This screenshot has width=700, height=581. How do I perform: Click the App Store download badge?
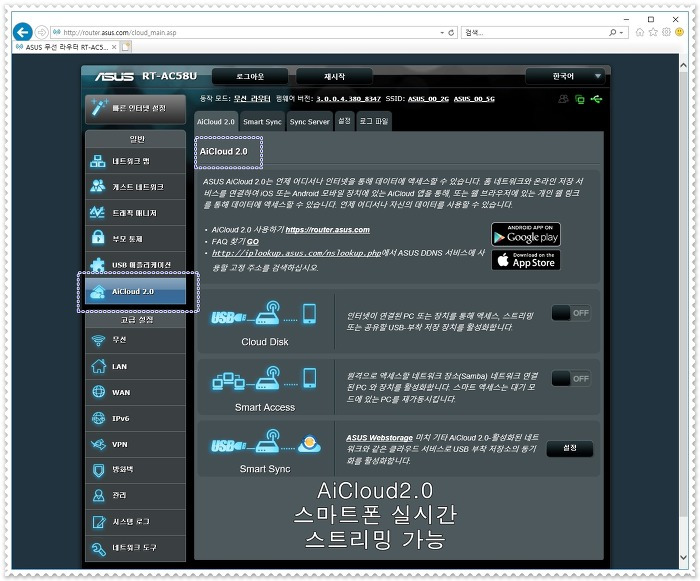tap(526, 260)
